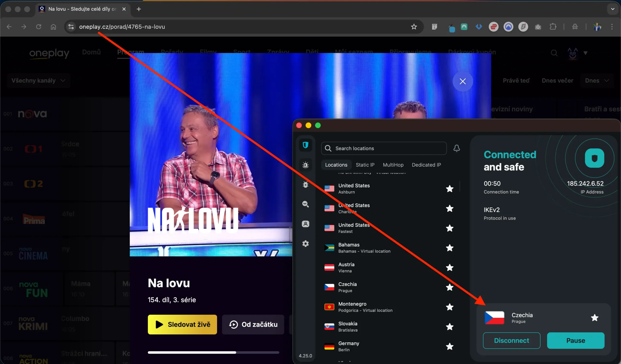The width and height of the screenshot is (621, 364).
Task: Click the NordVPN extension icon in the toolbar
Action: [508, 27]
